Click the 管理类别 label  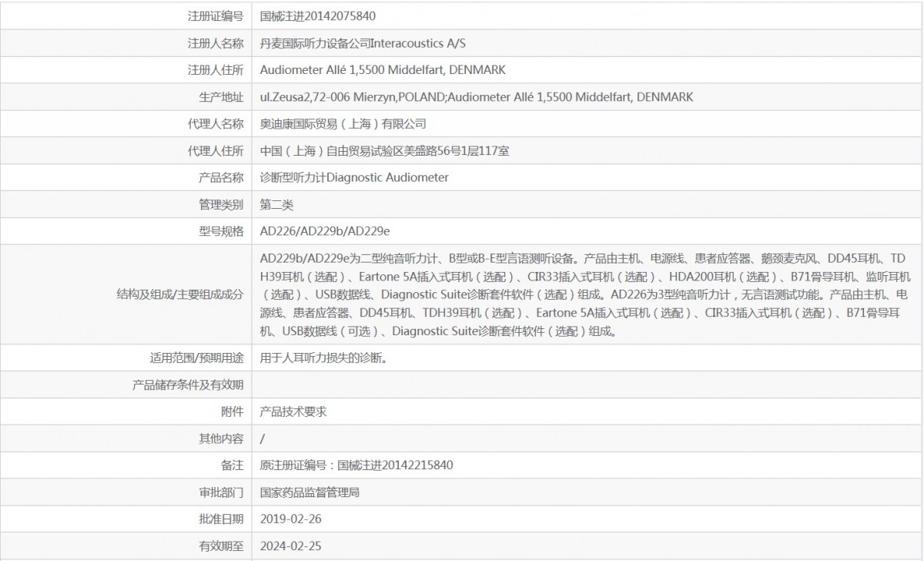(x=221, y=204)
